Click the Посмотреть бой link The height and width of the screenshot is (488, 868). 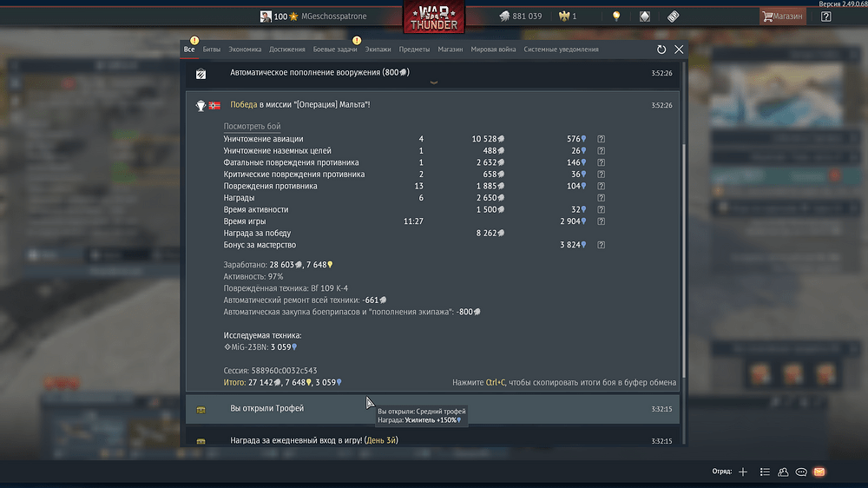252,126
